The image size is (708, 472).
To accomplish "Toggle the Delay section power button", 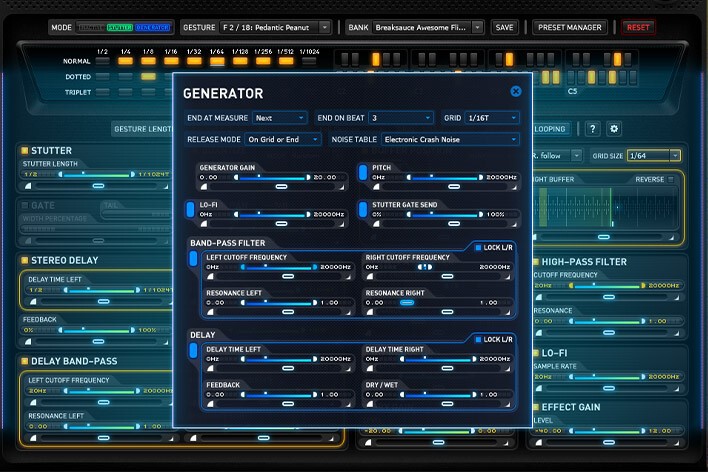I will click(x=193, y=350).
